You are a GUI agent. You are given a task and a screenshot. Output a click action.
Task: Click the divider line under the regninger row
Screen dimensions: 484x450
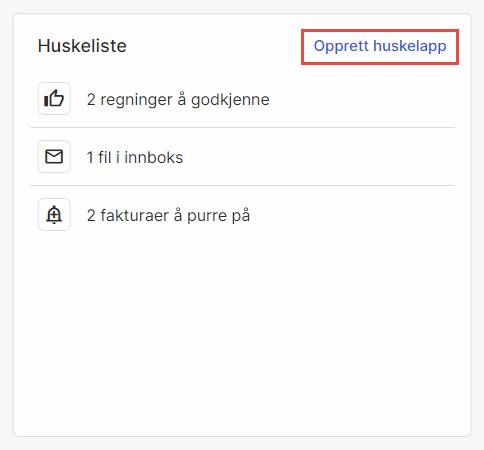(242, 127)
